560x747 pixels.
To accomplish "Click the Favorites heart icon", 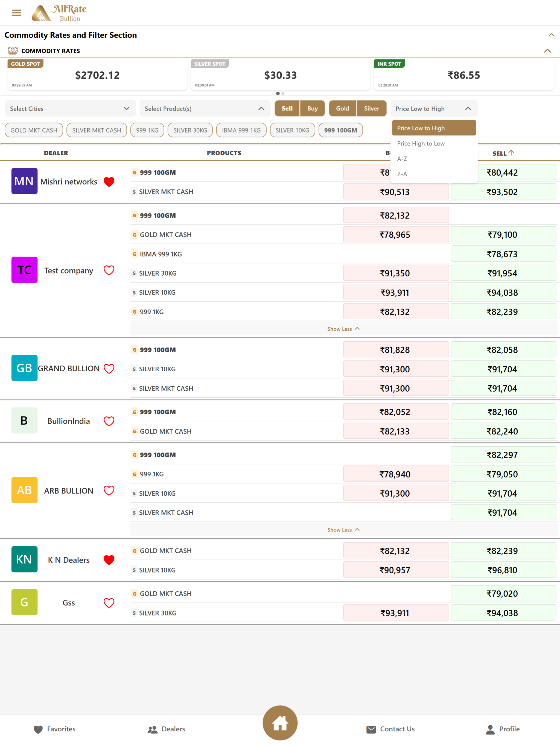I will tap(38, 729).
